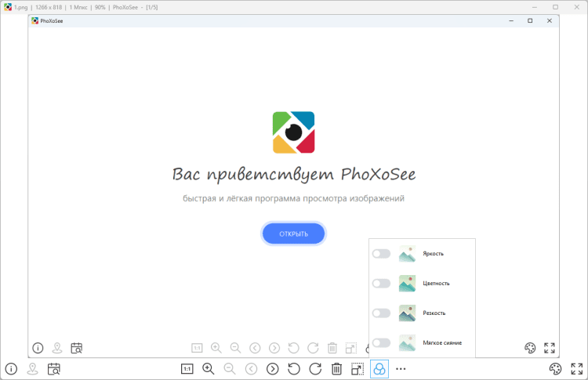Collapse the effects popup via the filters icon

379,369
